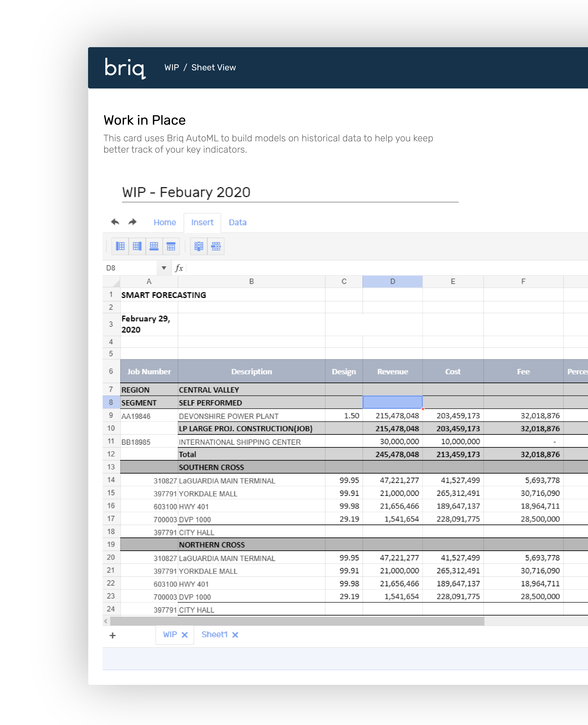Click the 10,000,000 cost cell

click(x=453, y=442)
